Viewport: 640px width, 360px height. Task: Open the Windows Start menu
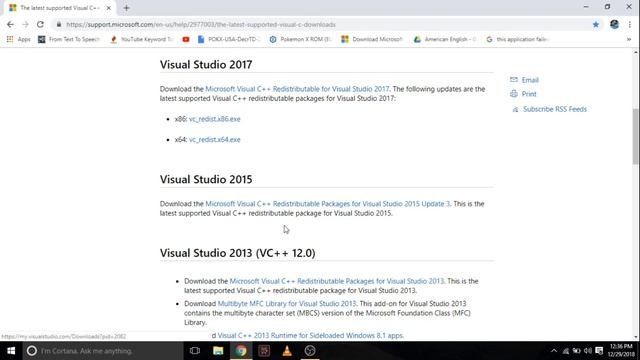(11, 351)
